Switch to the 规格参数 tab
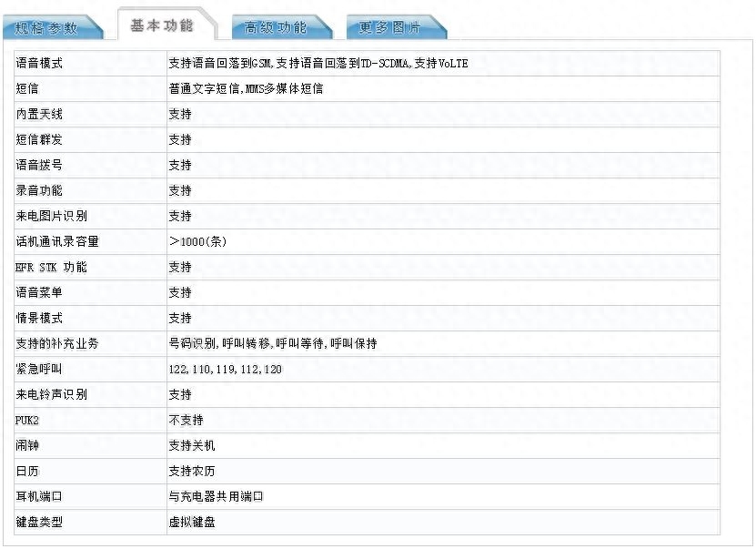756x549 pixels. (x=47, y=27)
